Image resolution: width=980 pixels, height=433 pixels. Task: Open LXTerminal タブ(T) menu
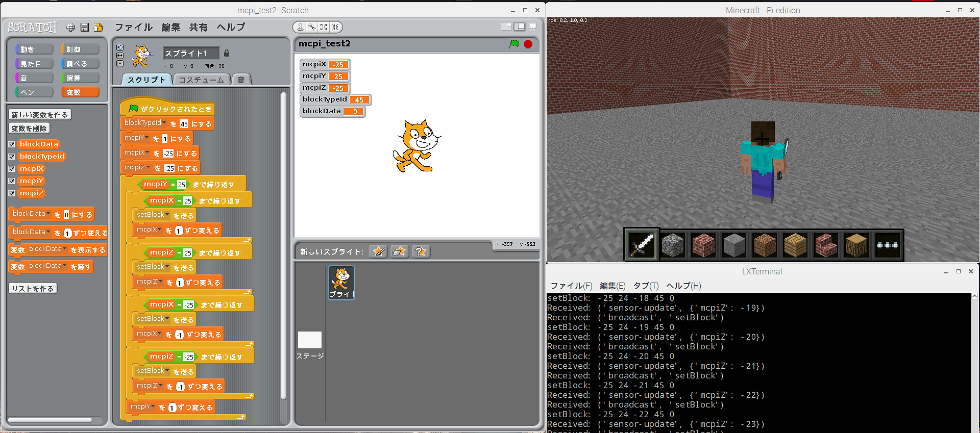[646, 286]
